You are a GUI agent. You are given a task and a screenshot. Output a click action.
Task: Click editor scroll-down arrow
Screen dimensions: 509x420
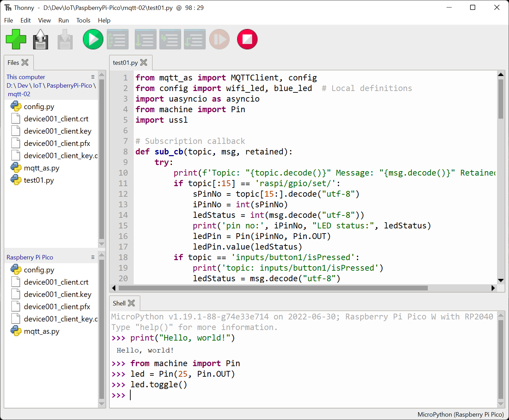pos(501,280)
